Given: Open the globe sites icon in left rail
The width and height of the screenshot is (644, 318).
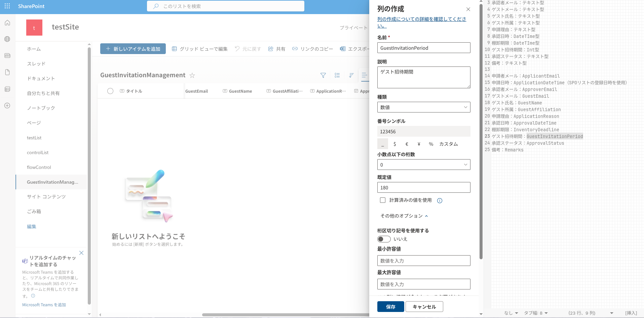Looking at the screenshot, I should pos(7,39).
